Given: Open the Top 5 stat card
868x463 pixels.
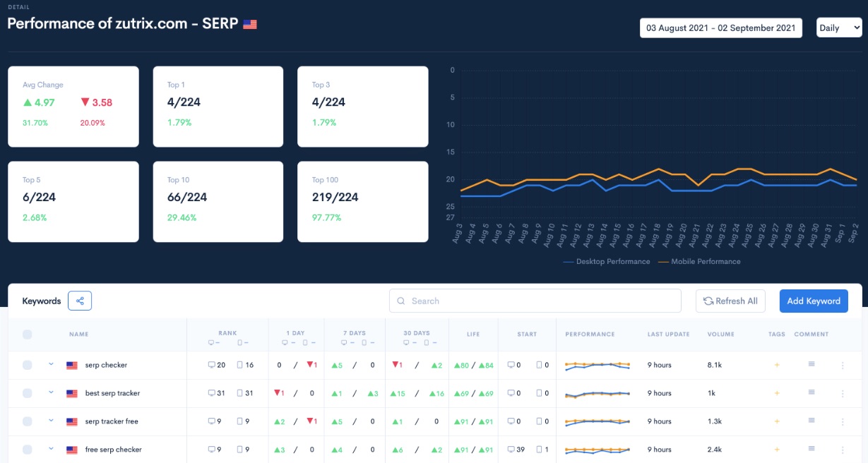Looking at the screenshot, I should 73,202.
